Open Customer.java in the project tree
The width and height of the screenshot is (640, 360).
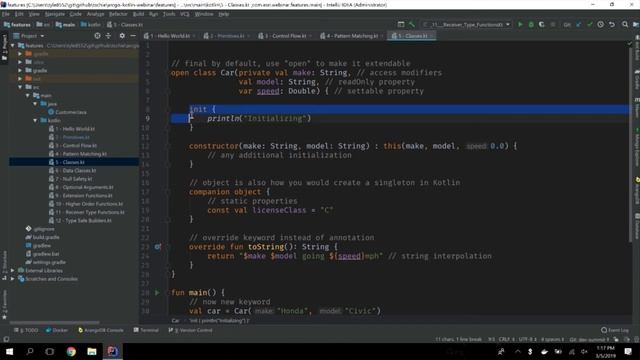pos(67,112)
